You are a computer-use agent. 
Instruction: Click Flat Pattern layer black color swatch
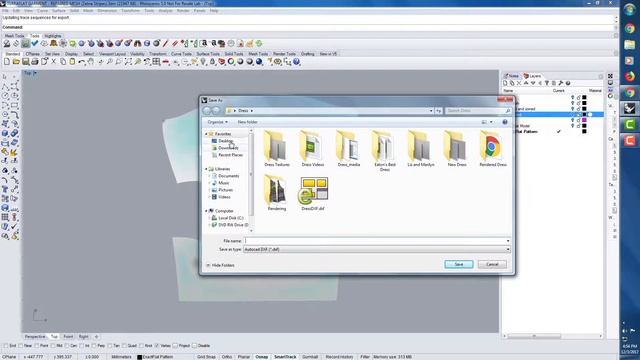point(584,131)
